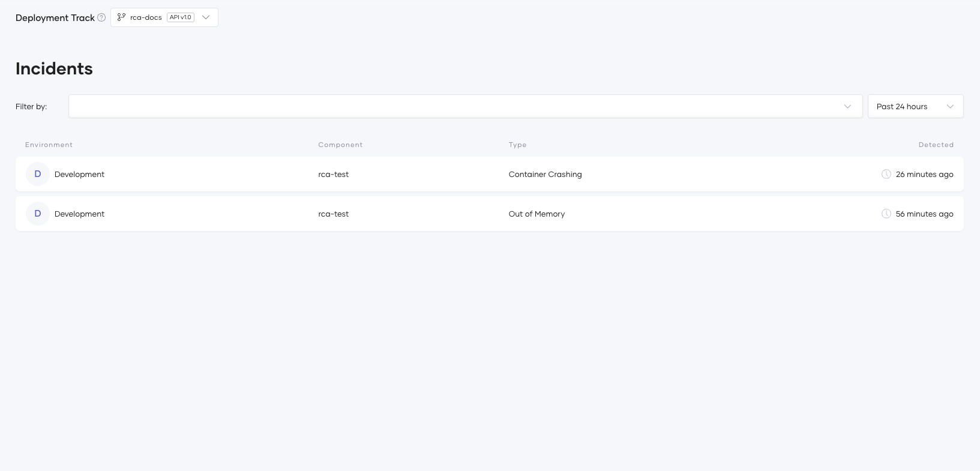Click the clock icon beside 26 minutes ago
Viewport: 980px width, 471px height.
coord(886,174)
